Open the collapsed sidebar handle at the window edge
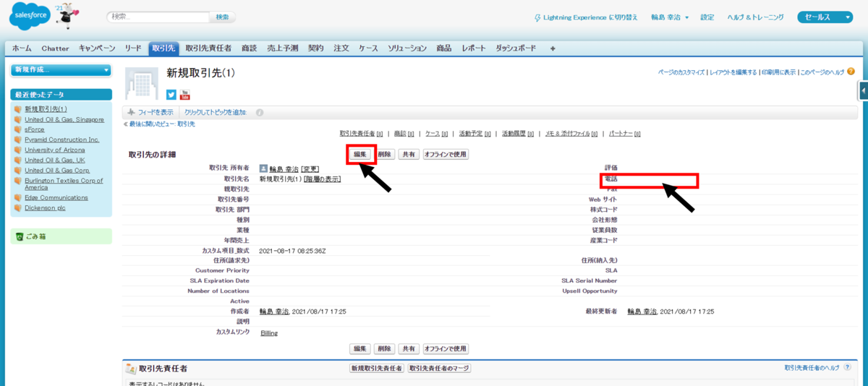 (x=864, y=90)
